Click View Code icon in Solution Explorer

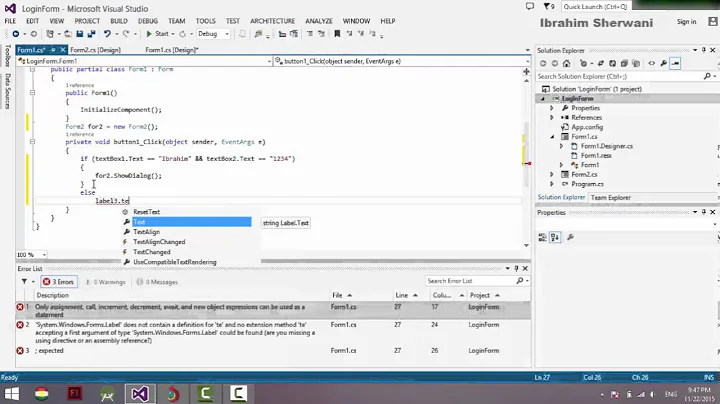pyautogui.click(x=652, y=63)
